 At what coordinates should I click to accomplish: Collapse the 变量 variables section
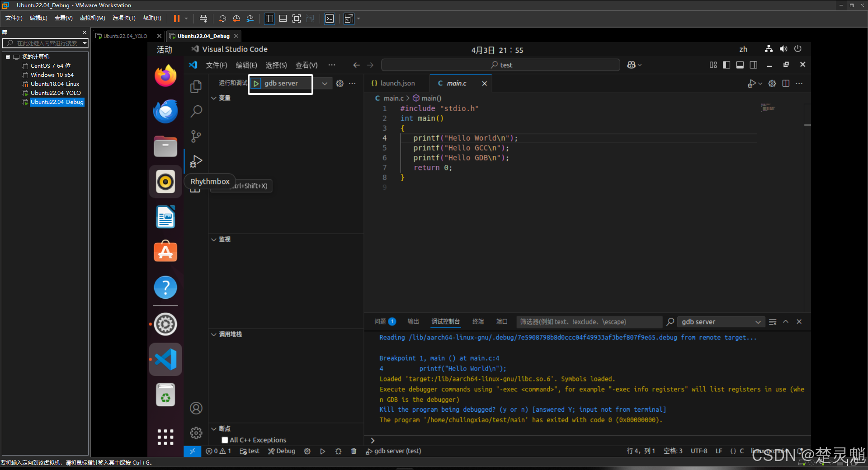[x=214, y=98]
